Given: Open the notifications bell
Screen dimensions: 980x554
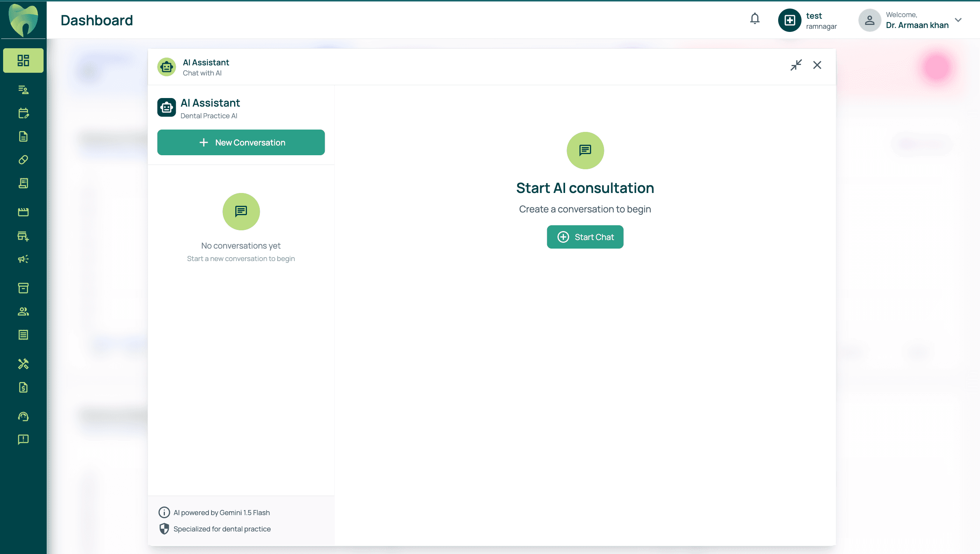Looking at the screenshot, I should pyautogui.click(x=754, y=19).
